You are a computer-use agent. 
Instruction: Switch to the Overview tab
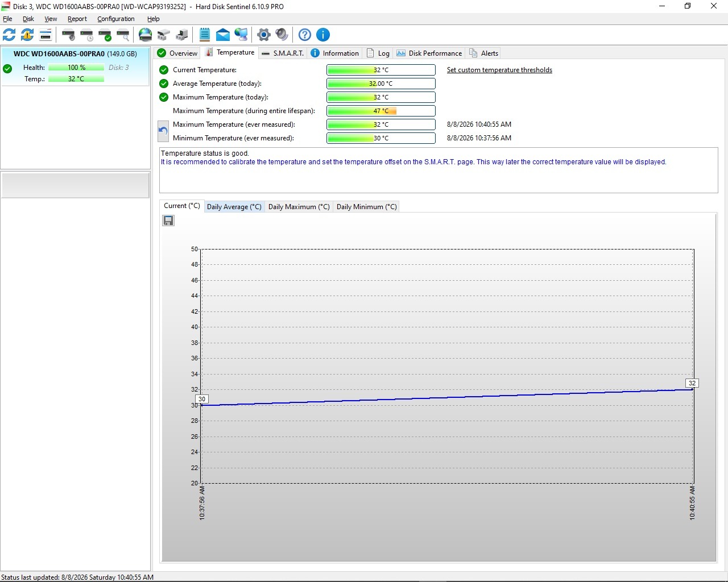[x=177, y=53]
